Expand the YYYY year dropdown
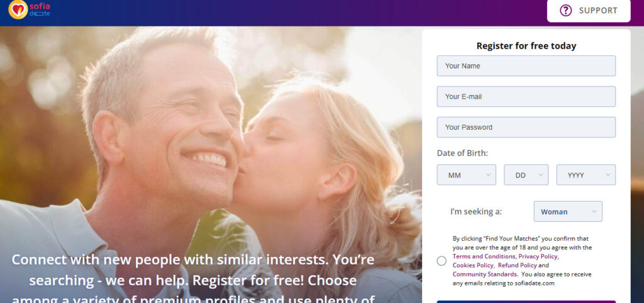This screenshot has width=644, height=303. pos(586,175)
